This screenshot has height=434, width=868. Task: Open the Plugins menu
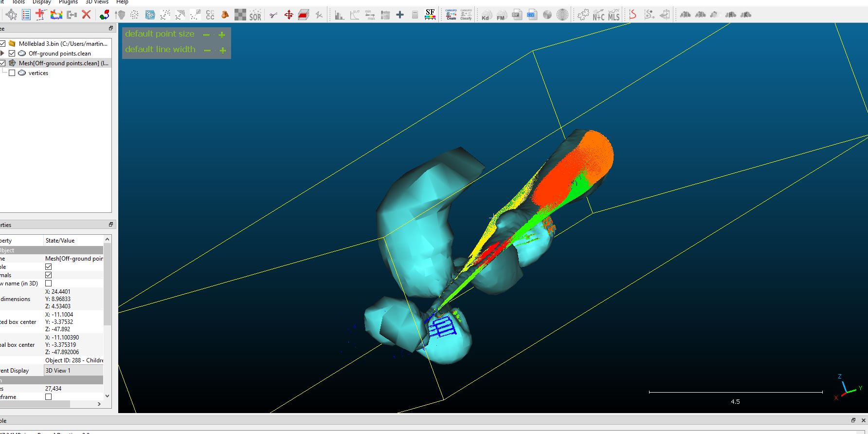pyautogui.click(x=68, y=2)
